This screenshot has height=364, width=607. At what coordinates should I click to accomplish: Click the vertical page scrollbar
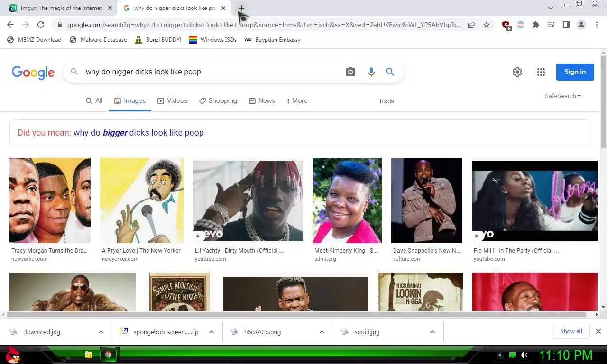pyautogui.click(x=603, y=102)
